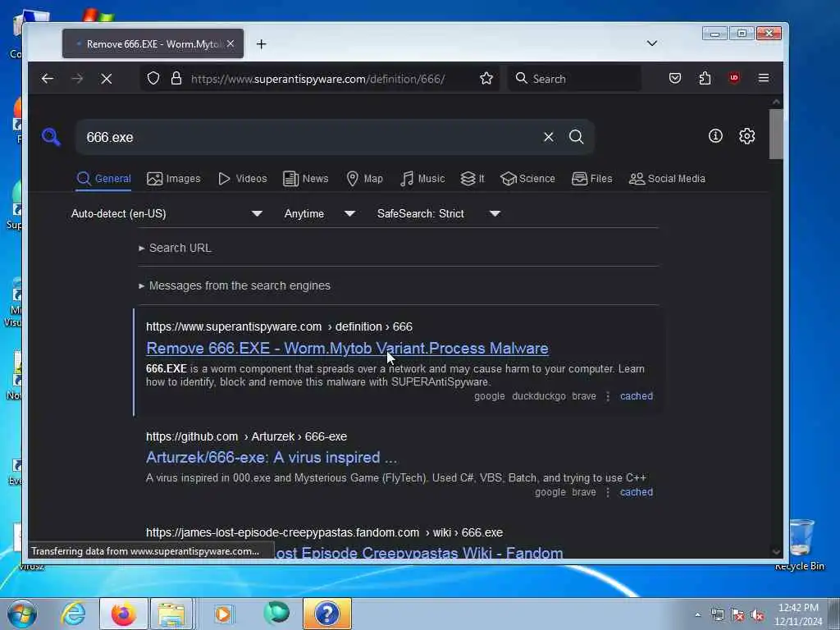Viewport: 840px width, 630px height.
Task: Open the Arturzek/666-exe GitHub result
Action: [x=271, y=458]
